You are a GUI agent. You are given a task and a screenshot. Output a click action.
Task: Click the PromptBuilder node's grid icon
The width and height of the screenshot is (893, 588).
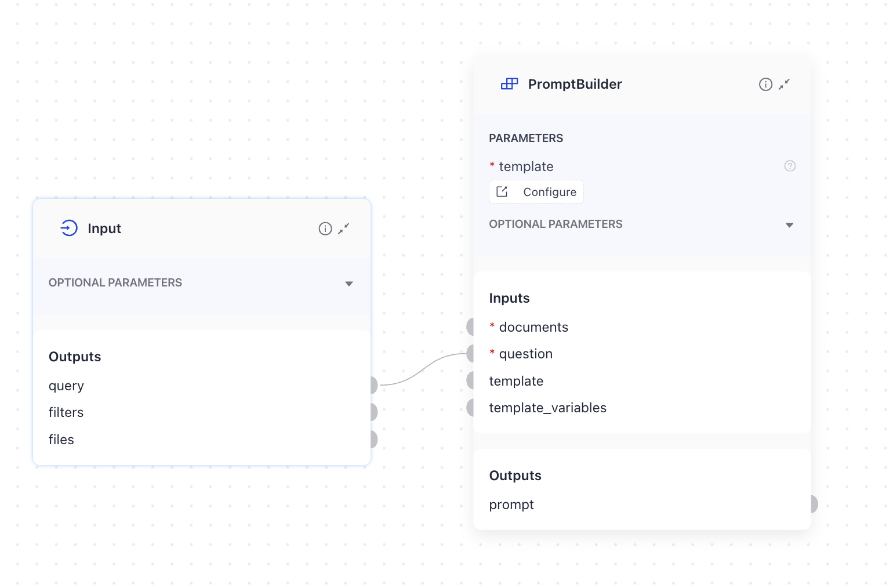click(x=509, y=84)
